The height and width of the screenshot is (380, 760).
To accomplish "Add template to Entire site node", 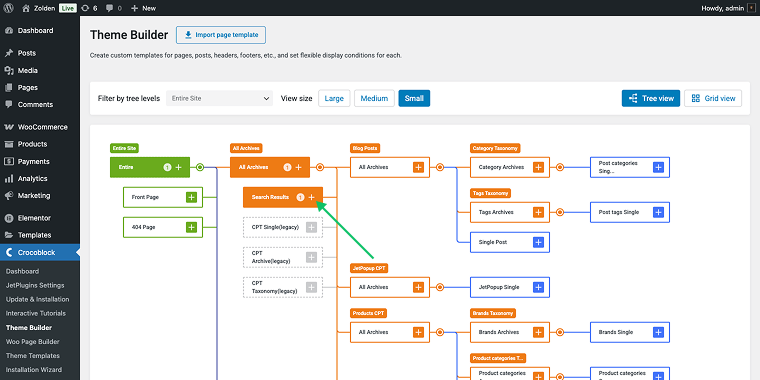I will [x=178, y=167].
